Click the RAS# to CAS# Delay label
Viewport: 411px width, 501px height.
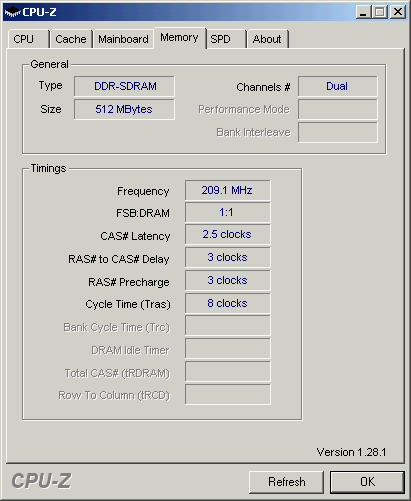coord(119,259)
